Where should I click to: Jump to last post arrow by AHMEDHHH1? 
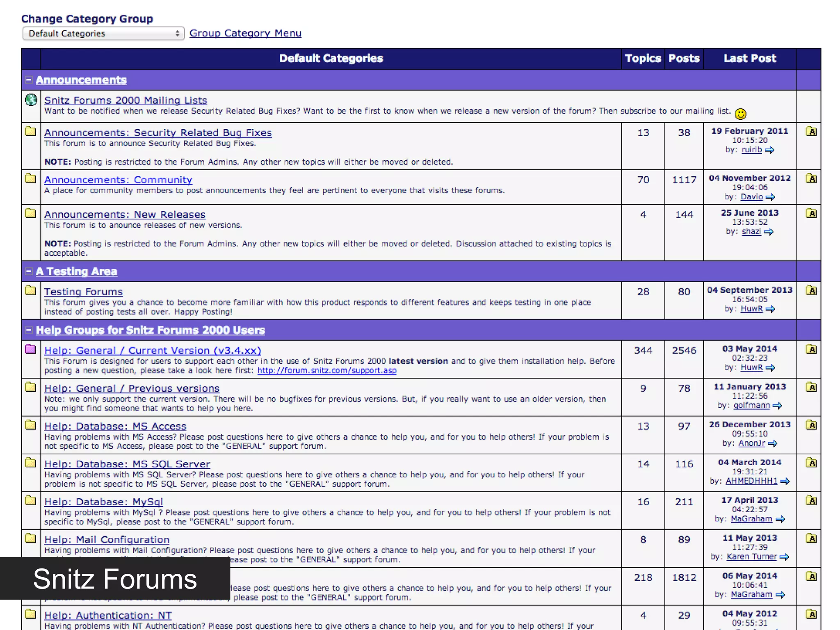click(785, 482)
